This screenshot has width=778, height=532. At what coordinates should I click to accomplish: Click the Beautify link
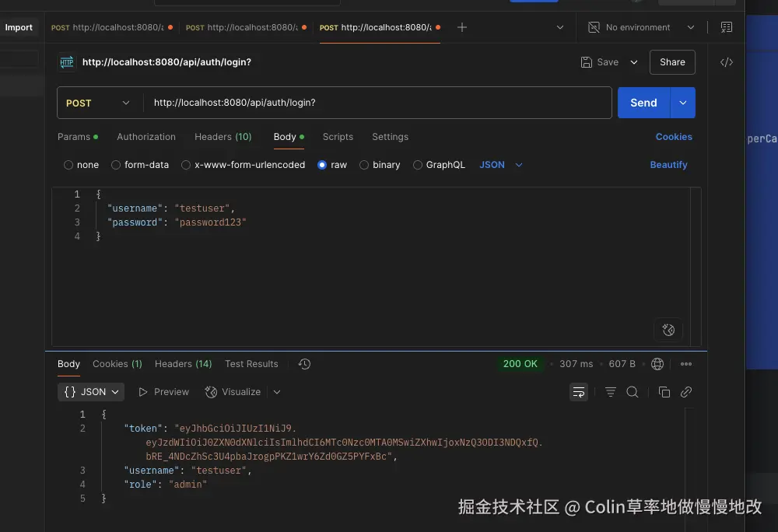tap(668, 165)
